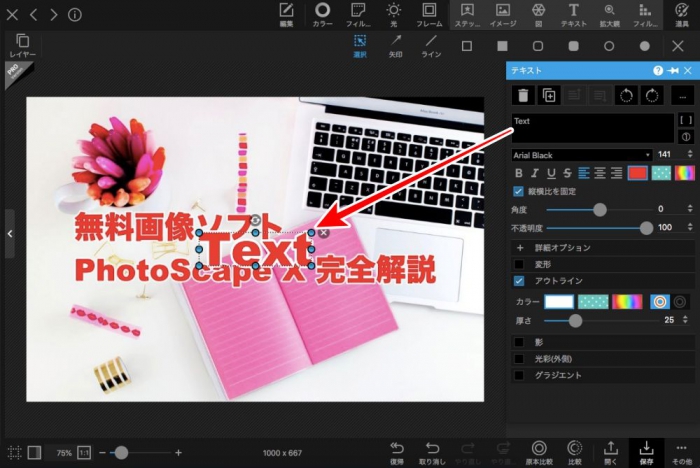This screenshot has height=468, width=700.
Task: Open the レイヤー layers panel
Action: point(22,46)
